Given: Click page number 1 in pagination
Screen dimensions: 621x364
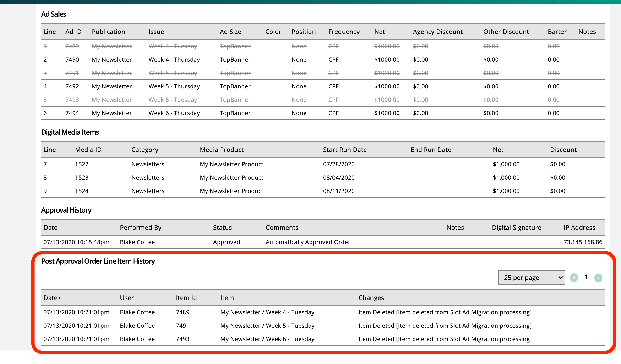Looking at the screenshot, I should coord(586,277).
